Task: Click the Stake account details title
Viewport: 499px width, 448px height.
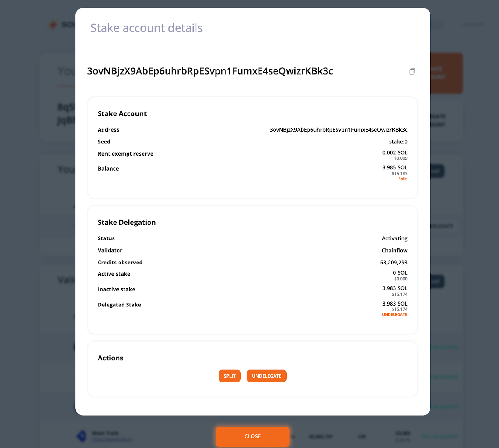Action: (x=147, y=28)
